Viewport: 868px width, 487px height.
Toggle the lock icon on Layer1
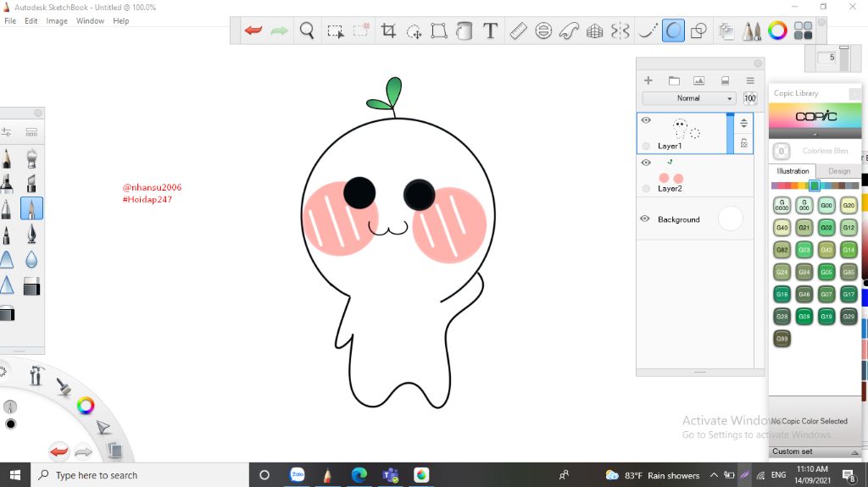pyautogui.click(x=744, y=143)
